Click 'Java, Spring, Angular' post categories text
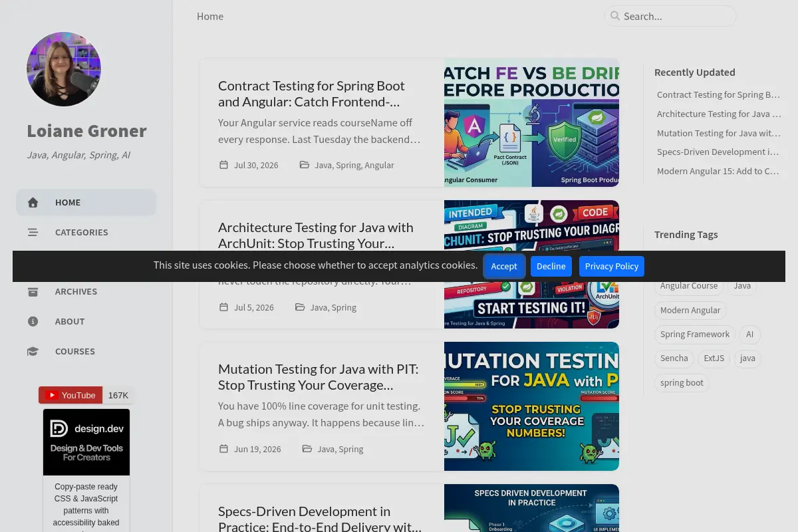 pos(354,165)
